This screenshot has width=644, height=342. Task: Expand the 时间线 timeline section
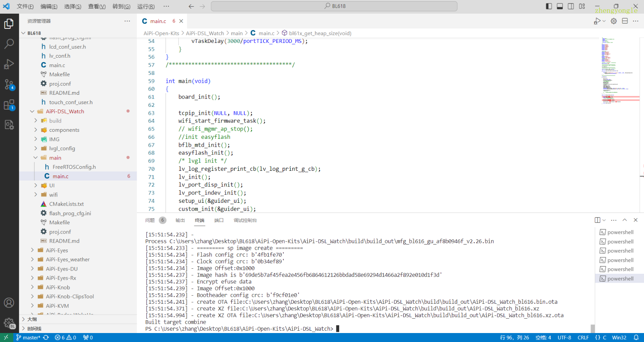(x=78, y=328)
